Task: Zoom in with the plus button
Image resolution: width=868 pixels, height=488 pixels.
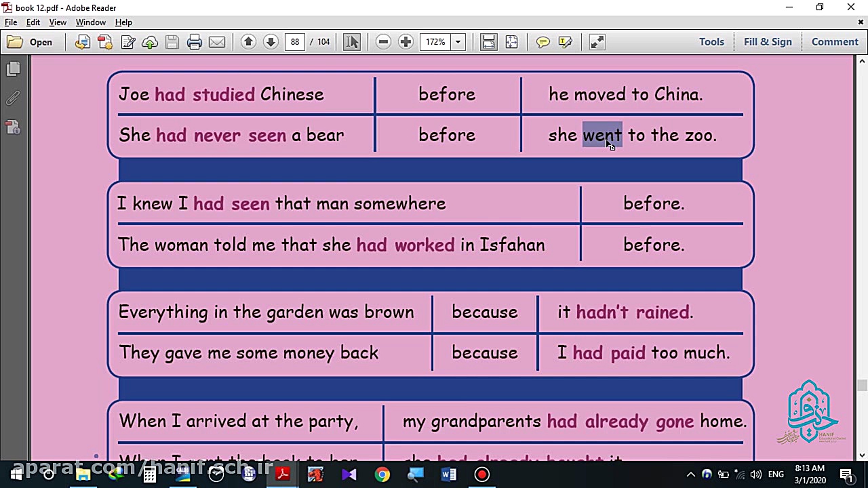Action: (x=406, y=42)
